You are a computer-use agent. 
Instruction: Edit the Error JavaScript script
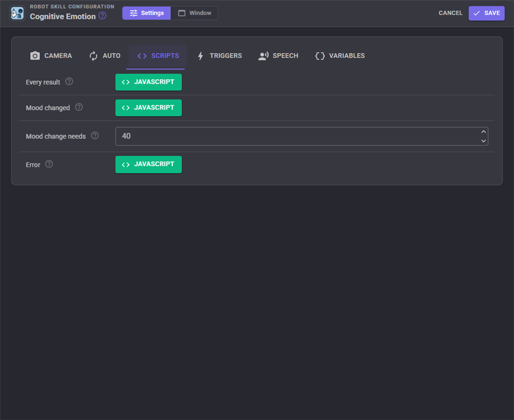coord(149,165)
